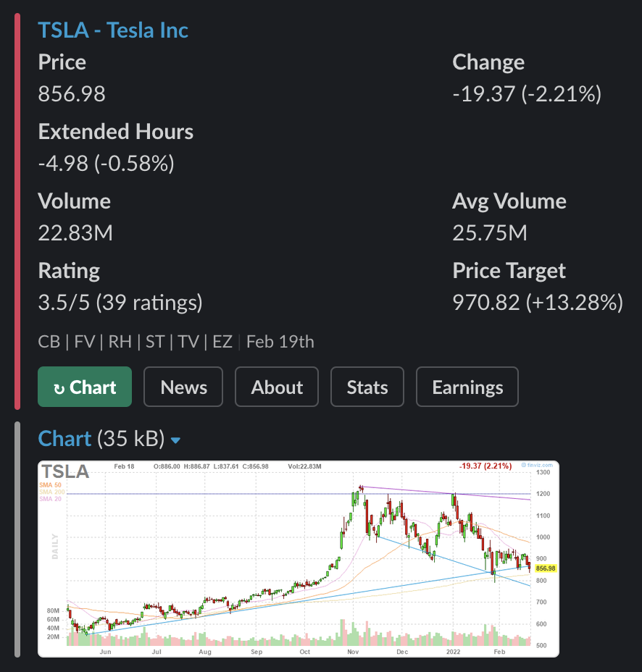
Task: Click the Feb 19th timestamp
Action: [280, 342]
